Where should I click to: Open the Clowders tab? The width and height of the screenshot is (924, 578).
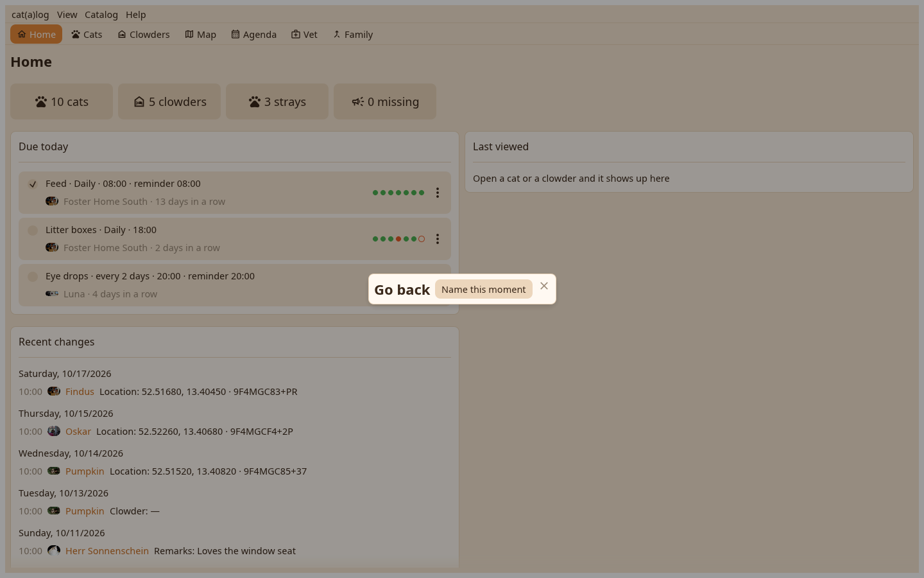[144, 35]
